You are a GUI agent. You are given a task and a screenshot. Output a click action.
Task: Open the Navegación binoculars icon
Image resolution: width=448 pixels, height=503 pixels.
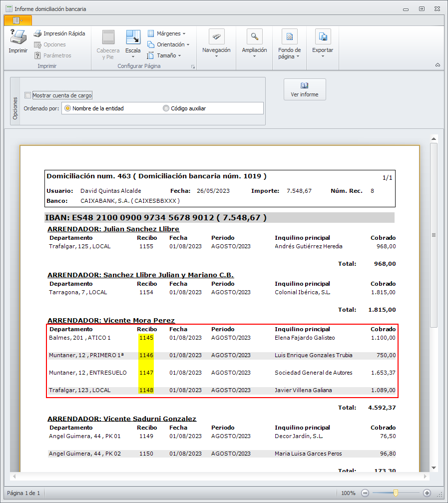click(x=216, y=36)
